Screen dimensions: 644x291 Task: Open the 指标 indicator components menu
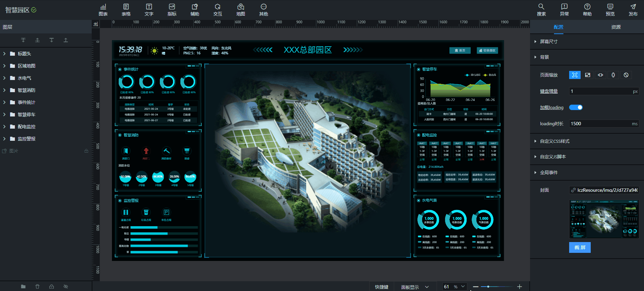click(x=172, y=10)
